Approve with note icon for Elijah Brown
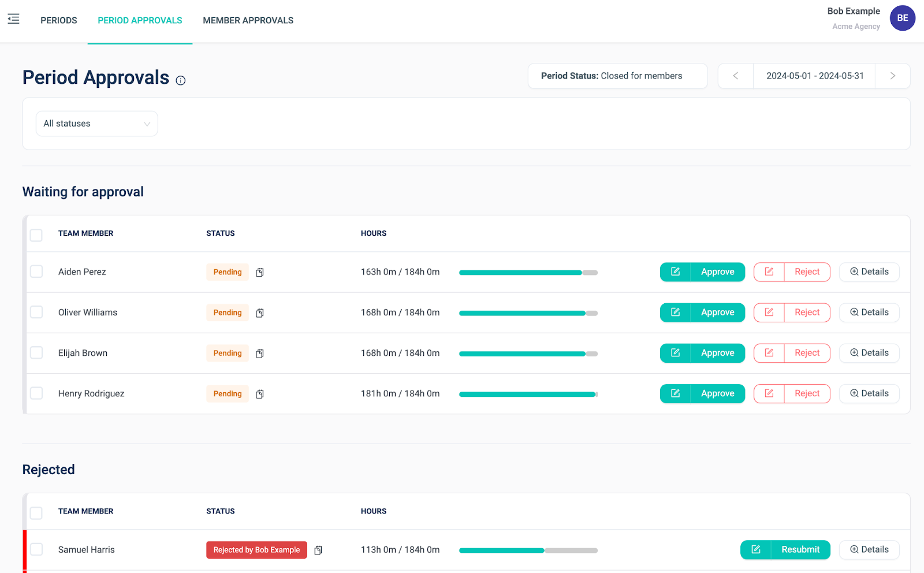This screenshot has height=573, width=924. (675, 353)
